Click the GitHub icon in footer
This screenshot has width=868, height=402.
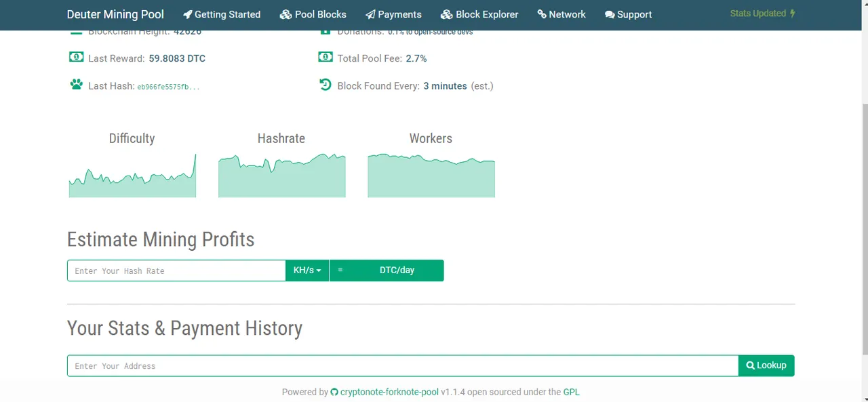(x=334, y=392)
